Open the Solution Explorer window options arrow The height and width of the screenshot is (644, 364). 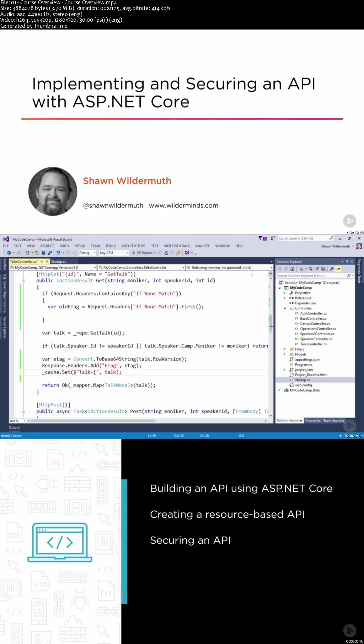pyautogui.click(x=342, y=262)
